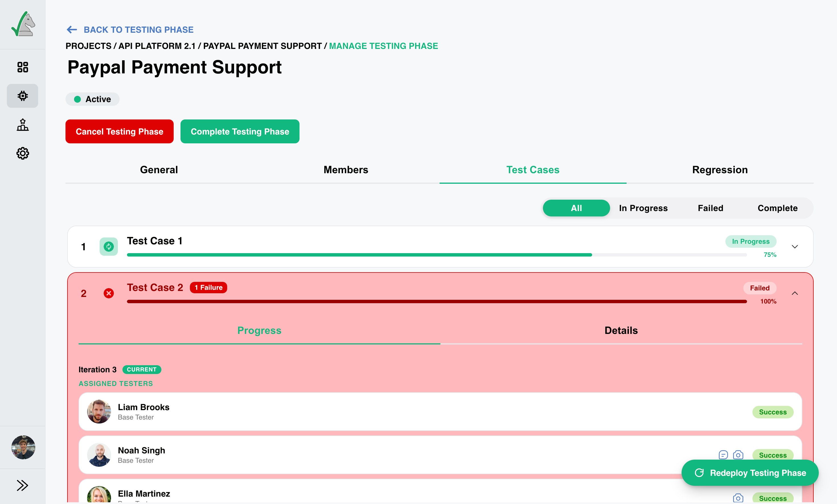Click the 75% progress value
The width and height of the screenshot is (837, 504).
(x=770, y=255)
